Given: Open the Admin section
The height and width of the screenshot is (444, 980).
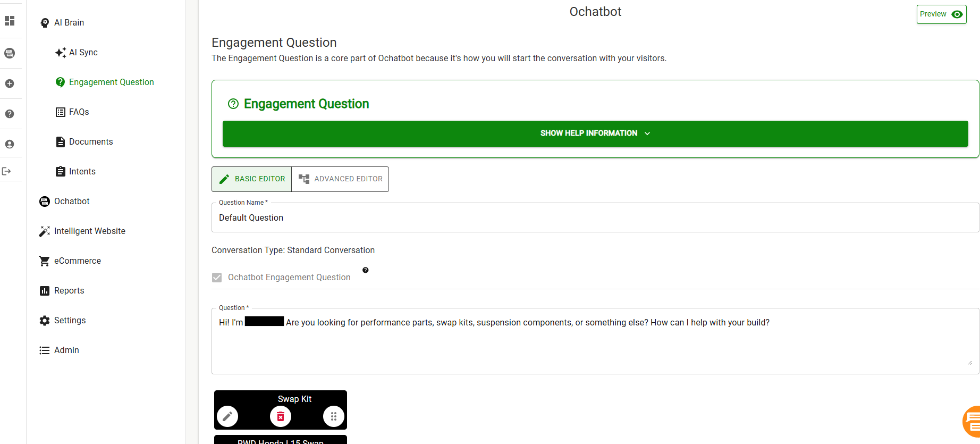Looking at the screenshot, I should tap(66, 350).
